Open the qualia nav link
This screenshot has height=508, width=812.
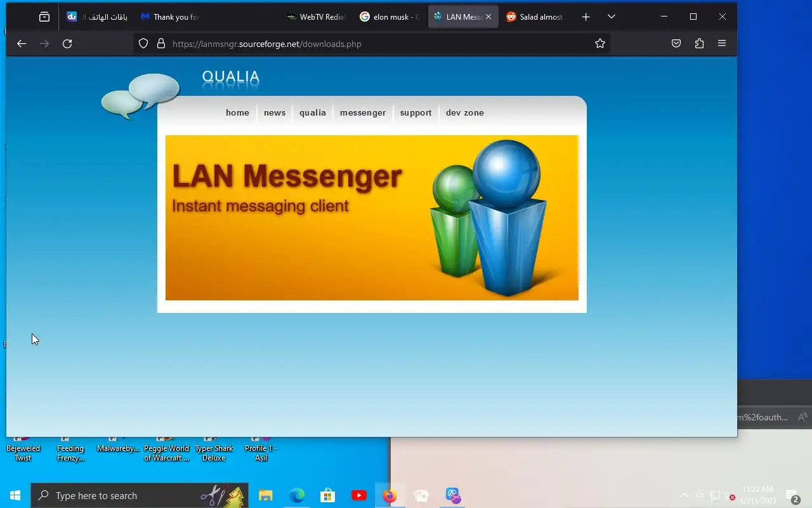click(313, 113)
